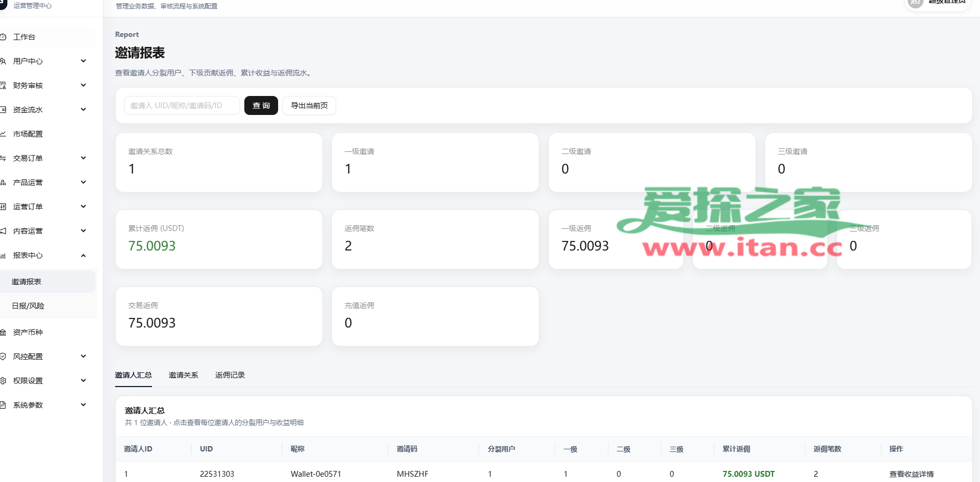Click the 累计返佣 column header

(736, 449)
